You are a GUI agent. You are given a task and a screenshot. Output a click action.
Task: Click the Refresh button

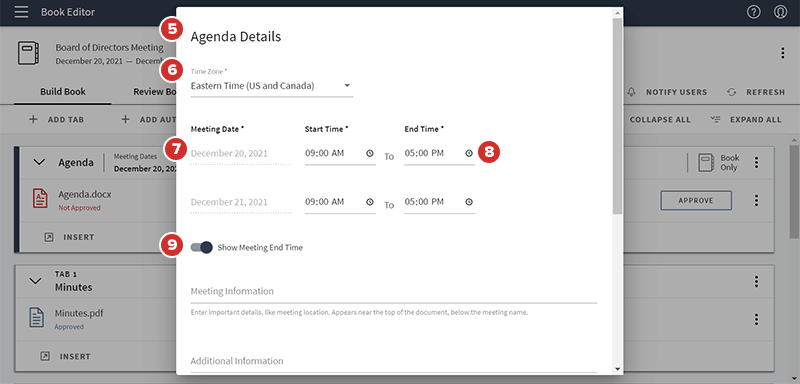(x=756, y=92)
